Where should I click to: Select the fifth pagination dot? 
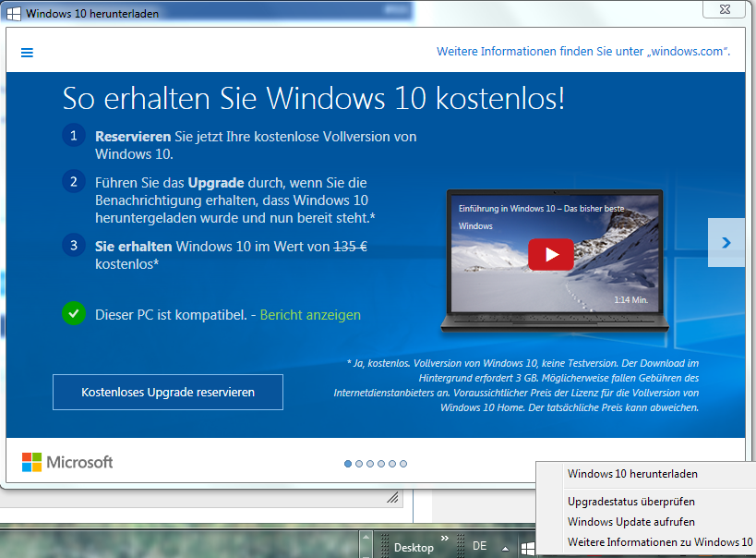392,464
